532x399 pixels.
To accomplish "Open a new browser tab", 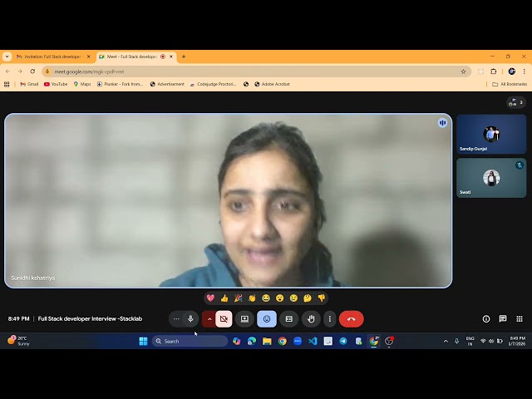I will pyautogui.click(x=184, y=57).
